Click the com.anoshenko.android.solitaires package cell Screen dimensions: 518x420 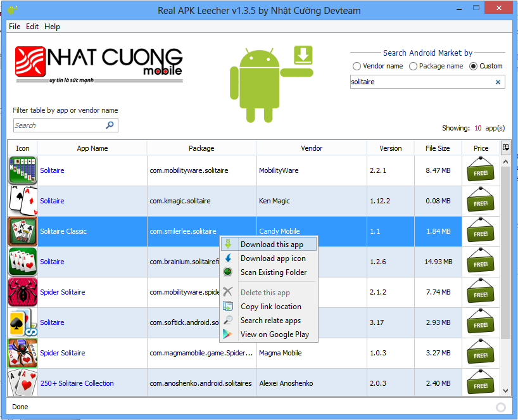201,383
